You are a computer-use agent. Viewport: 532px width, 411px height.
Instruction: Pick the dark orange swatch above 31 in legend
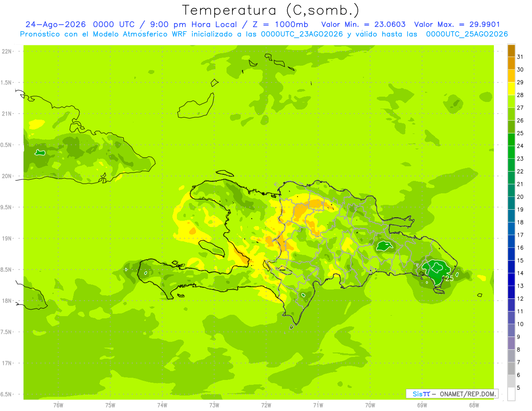[x=511, y=51]
